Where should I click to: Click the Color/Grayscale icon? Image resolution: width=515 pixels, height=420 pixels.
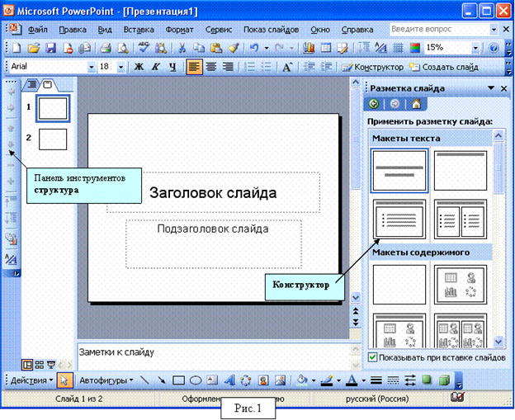415,49
